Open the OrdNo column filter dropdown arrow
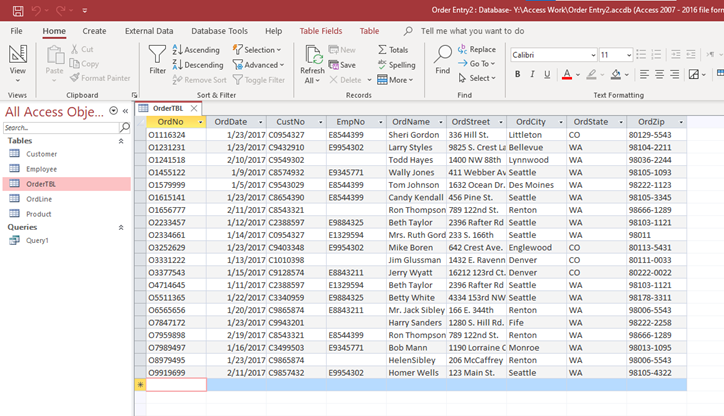The height and width of the screenshot is (416, 724). pos(201,122)
